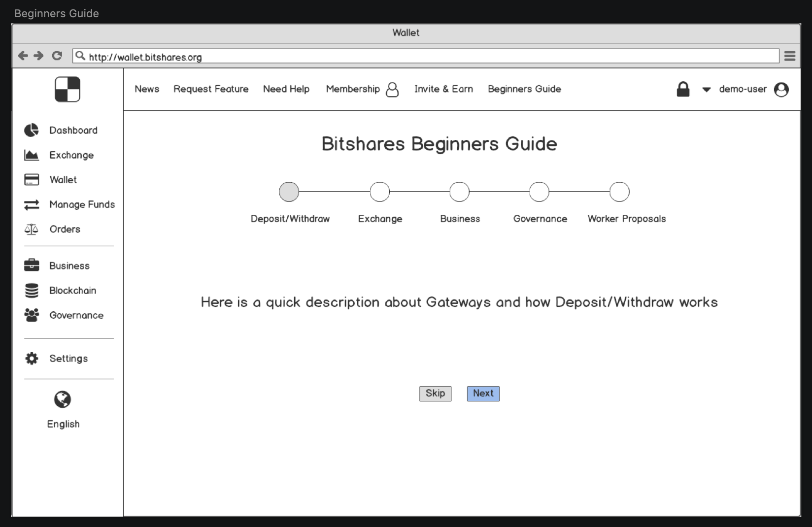Image resolution: width=812 pixels, height=527 pixels.
Task: Open Dashboard from the sidebar
Action: tap(73, 131)
